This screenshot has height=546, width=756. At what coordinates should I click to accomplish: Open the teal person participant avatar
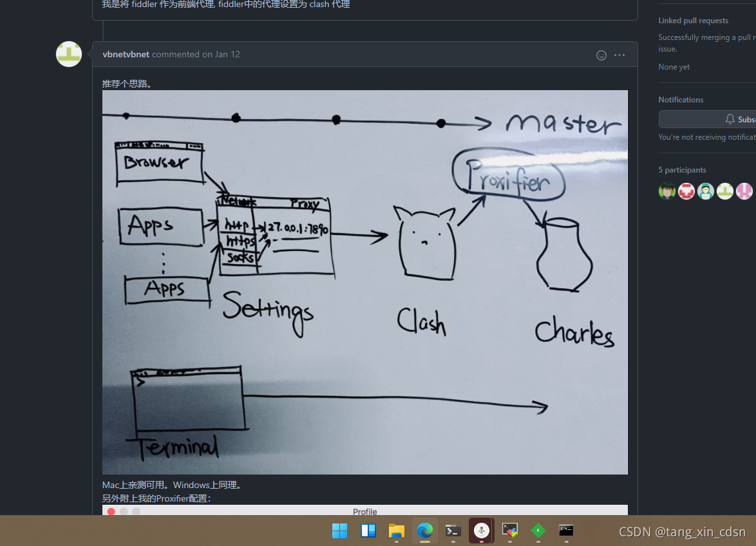[706, 191]
